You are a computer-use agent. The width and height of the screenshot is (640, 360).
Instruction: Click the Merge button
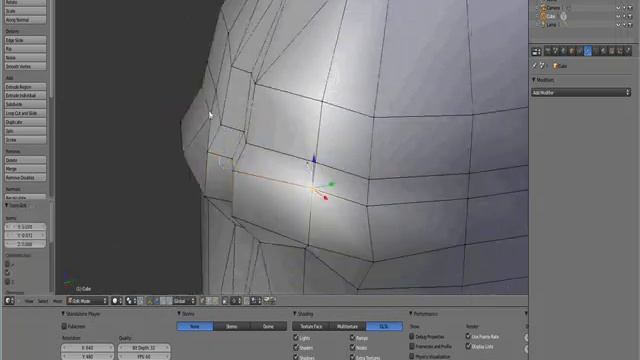[x=25, y=169]
